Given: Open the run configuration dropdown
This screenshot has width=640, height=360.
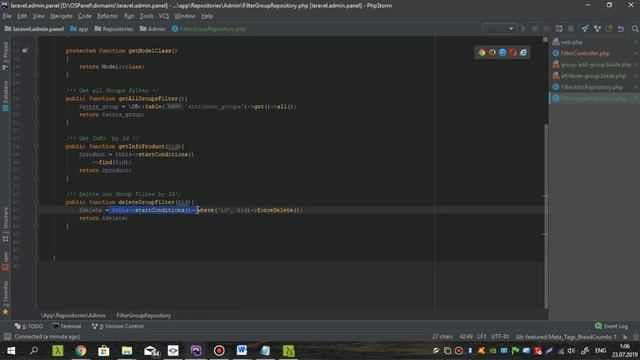Looking at the screenshot, I should 499,29.
